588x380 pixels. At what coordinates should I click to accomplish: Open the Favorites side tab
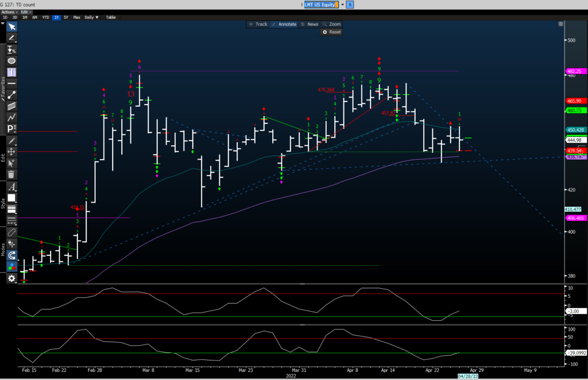(x=3, y=89)
